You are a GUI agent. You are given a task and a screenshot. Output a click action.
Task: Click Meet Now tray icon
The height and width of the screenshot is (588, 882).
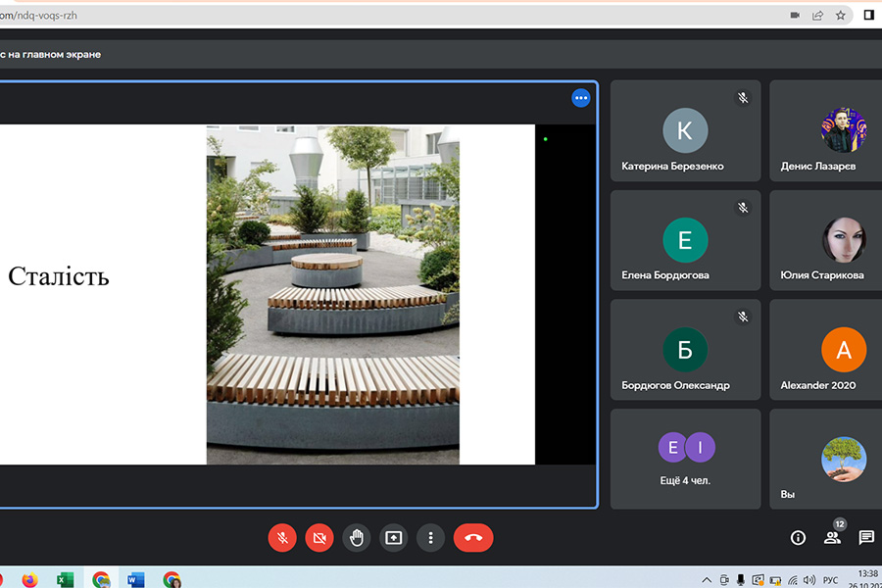(x=724, y=580)
